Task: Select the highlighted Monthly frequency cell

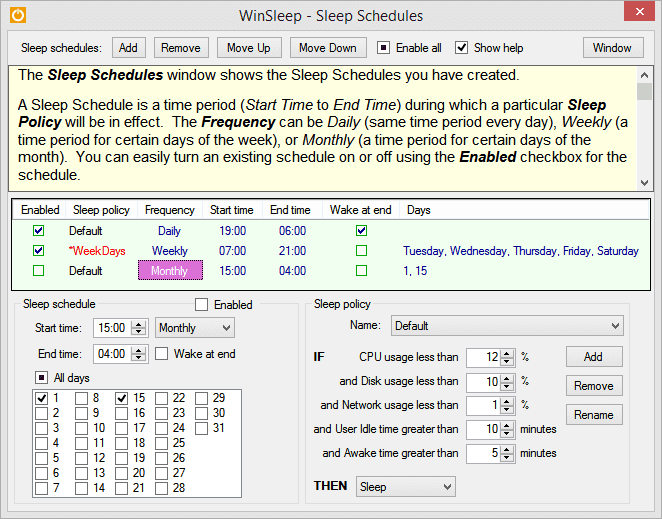Action: tap(171, 270)
